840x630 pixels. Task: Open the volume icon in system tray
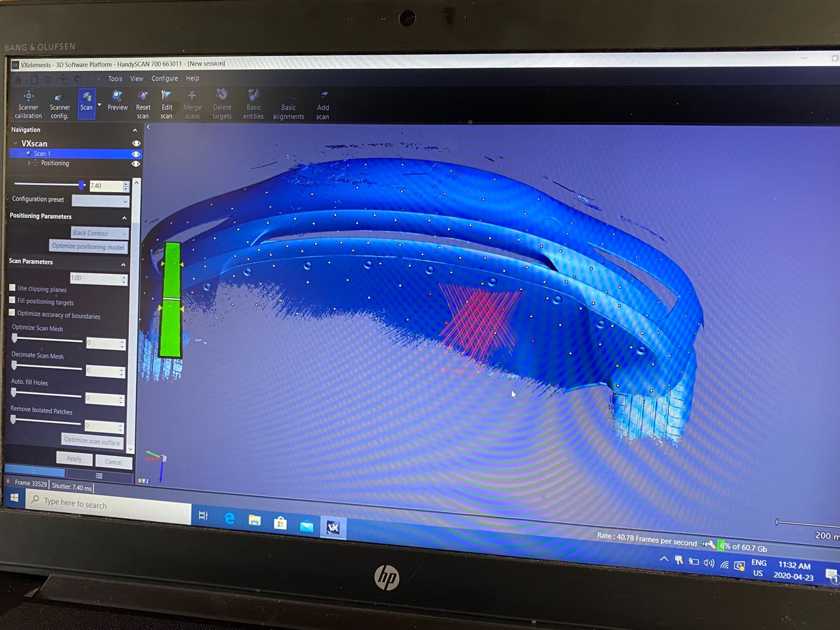pos(709,563)
